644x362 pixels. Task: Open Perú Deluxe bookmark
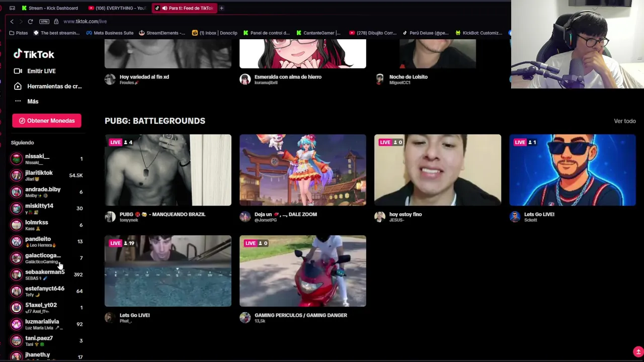pos(426,33)
